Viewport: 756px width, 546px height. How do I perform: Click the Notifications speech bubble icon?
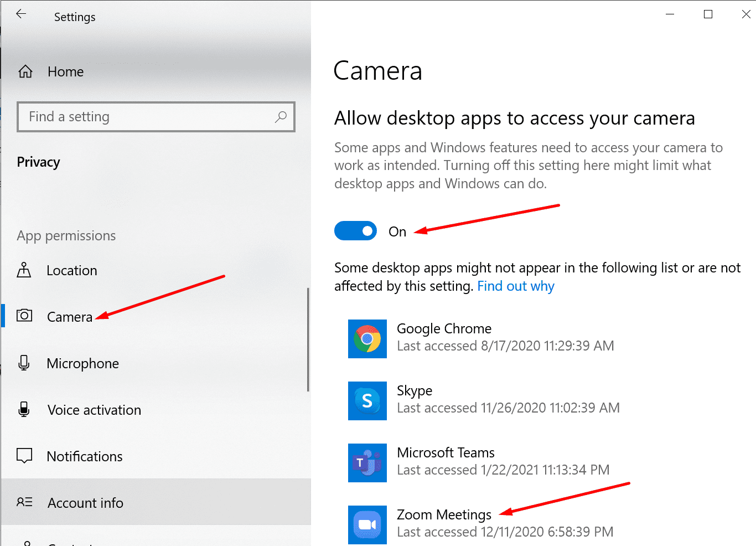click(24, 456)
